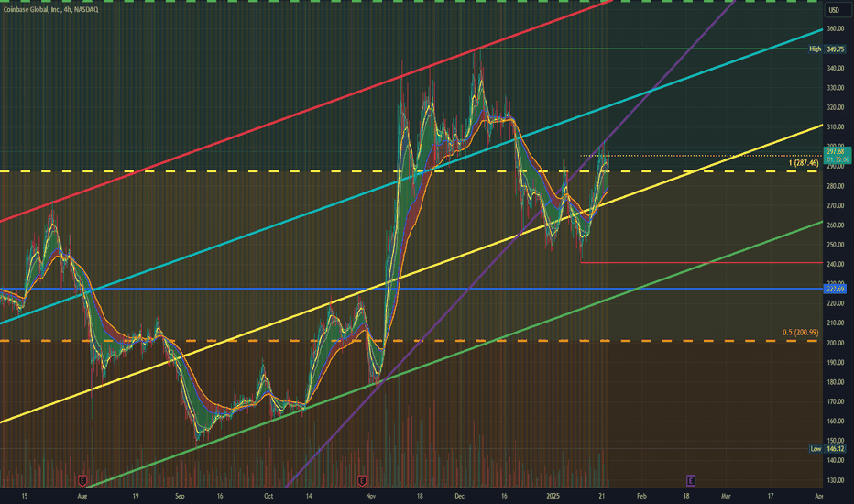Click the Oct label on time axis
Viewport: 854px width, 504px height.
[x=268, y=496]
